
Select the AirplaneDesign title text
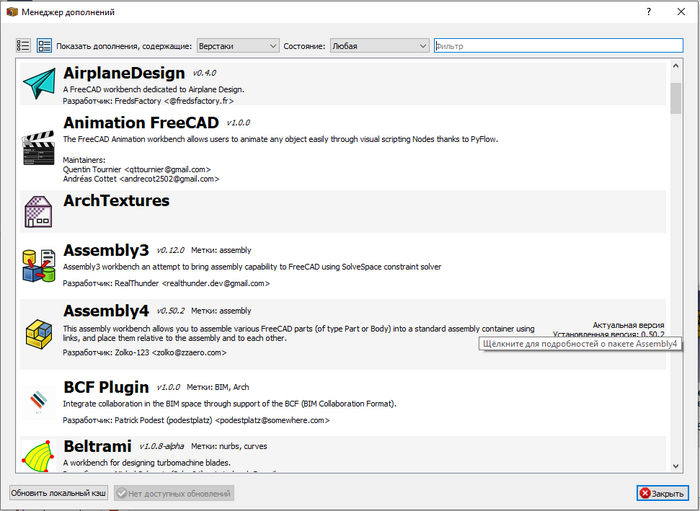click(x=124, y=73)
